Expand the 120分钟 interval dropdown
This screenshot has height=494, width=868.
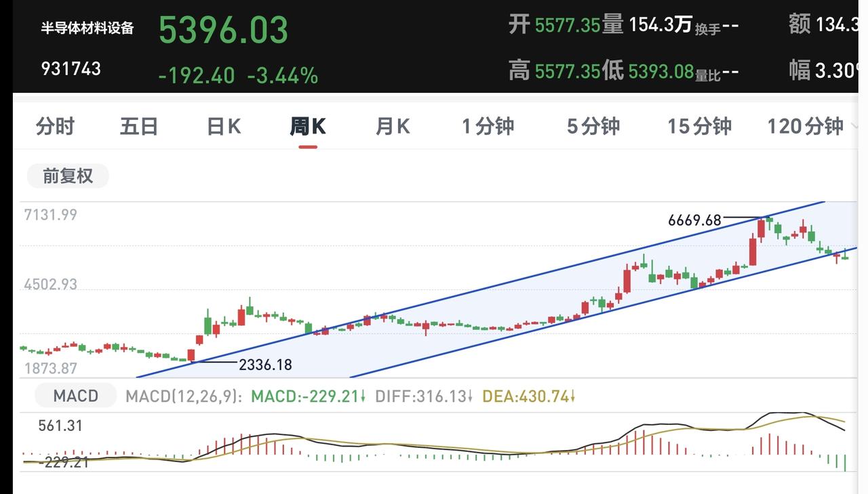(808, 127)
